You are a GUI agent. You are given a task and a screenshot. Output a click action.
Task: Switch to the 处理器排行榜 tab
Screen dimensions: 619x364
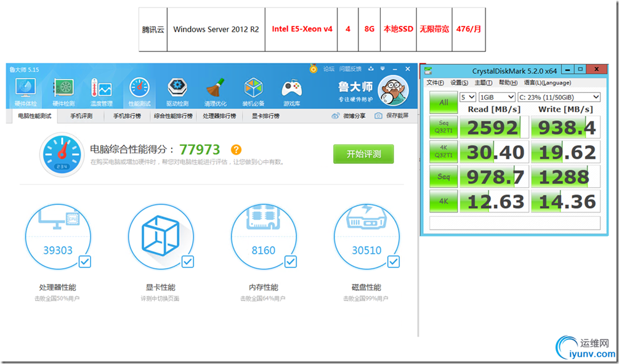pos(219,116)
